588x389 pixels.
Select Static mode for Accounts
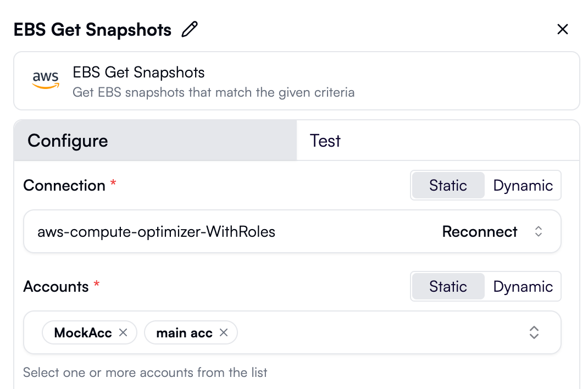click(448, 286)
